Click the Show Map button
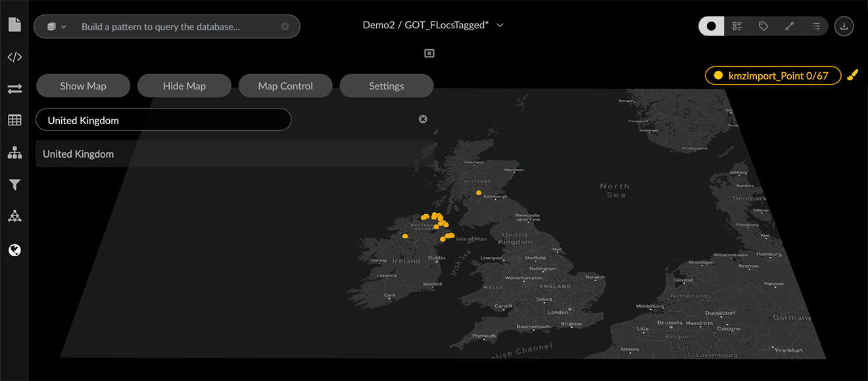868x381 pixels. [83, 85]
